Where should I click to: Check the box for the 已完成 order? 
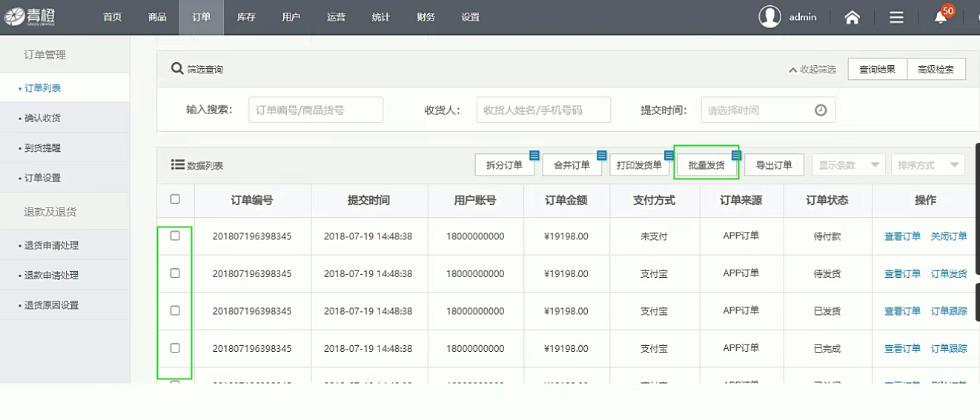(175, 347)
